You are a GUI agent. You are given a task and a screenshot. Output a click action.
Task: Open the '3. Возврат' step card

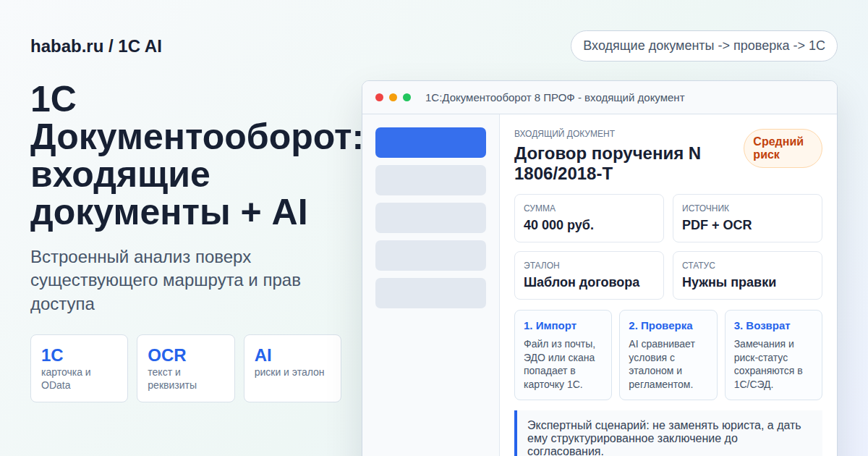pyautogui.click(x=773, y=355)
